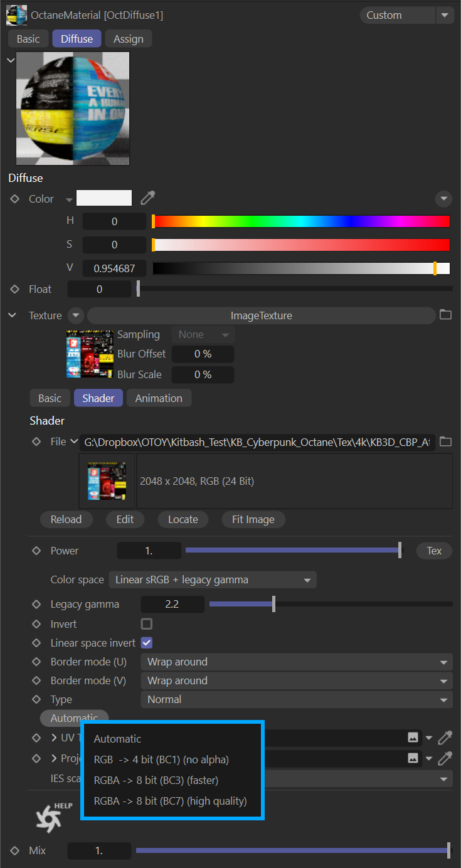
Task: Uncheck the Linear space invert checkbox
Action: 147,643
